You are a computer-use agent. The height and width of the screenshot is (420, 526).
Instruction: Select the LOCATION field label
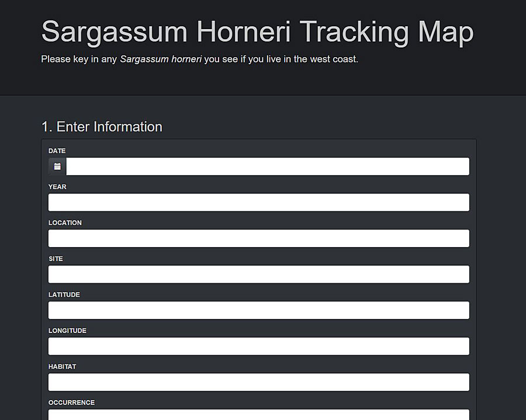coord(65,223)
